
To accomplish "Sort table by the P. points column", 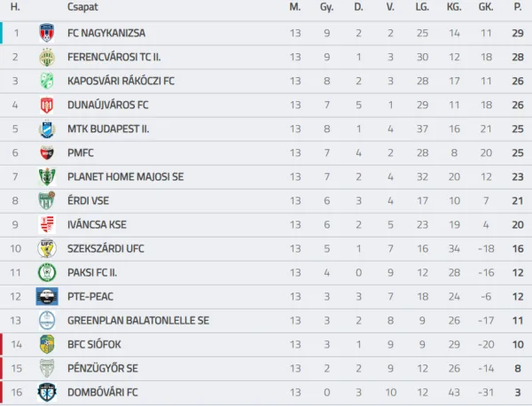I will pos(517,7).
